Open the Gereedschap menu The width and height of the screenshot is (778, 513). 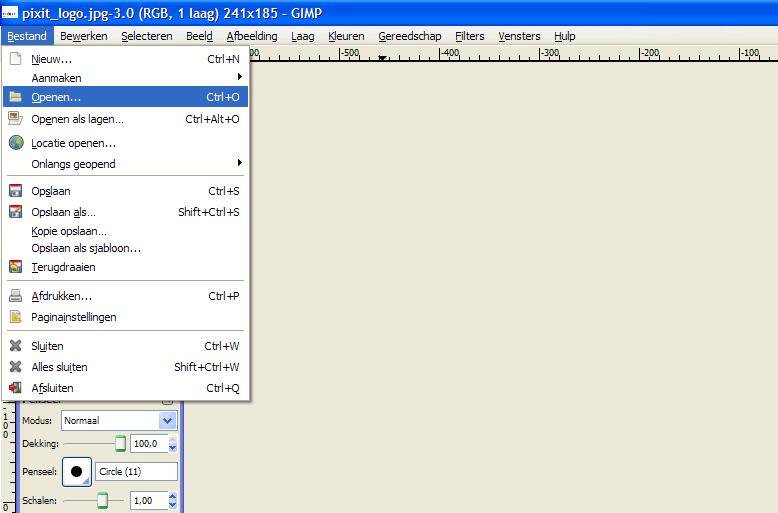pos(409,36)
